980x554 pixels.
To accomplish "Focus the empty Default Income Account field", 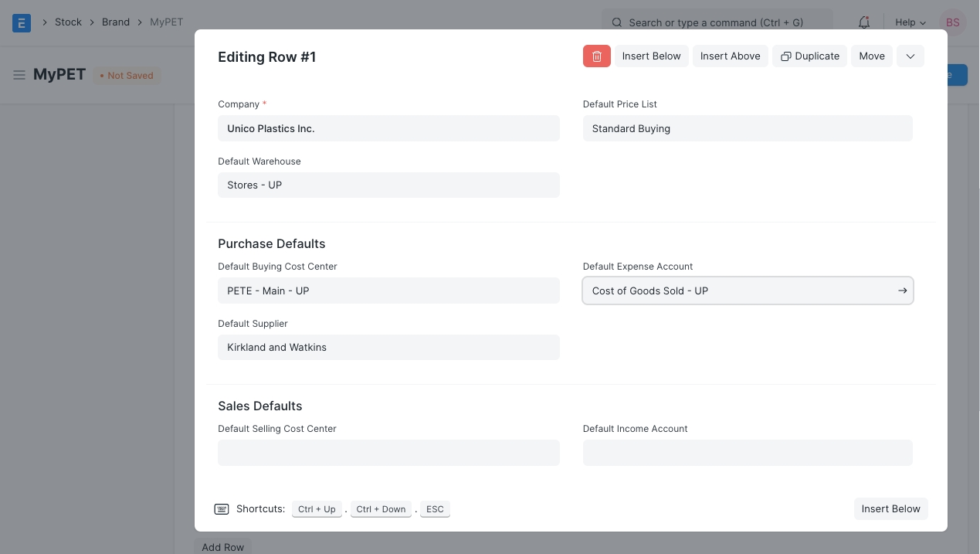I will pos(747,453).
